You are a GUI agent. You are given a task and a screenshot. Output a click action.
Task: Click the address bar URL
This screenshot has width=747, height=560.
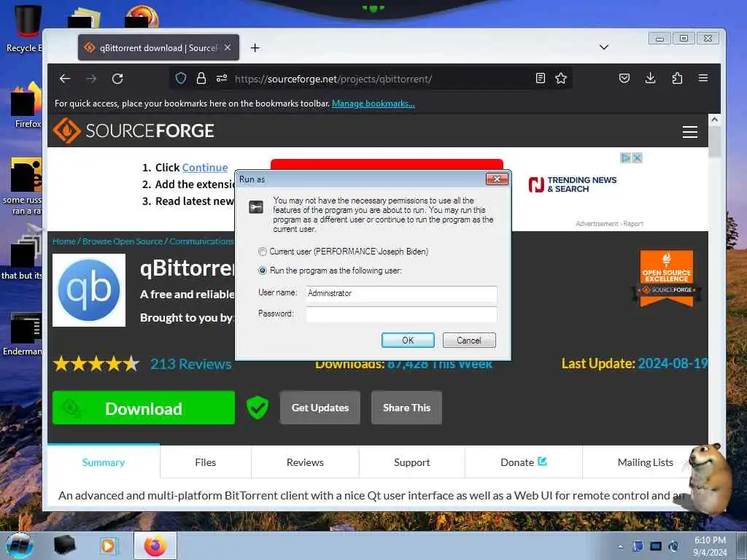tap(333, 79)
